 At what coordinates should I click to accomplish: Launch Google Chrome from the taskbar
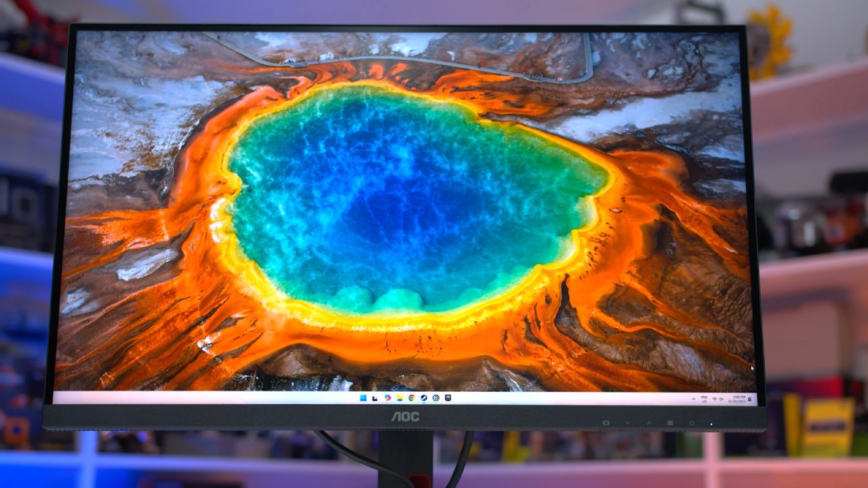pyautogui.click(x=412, y=398)
